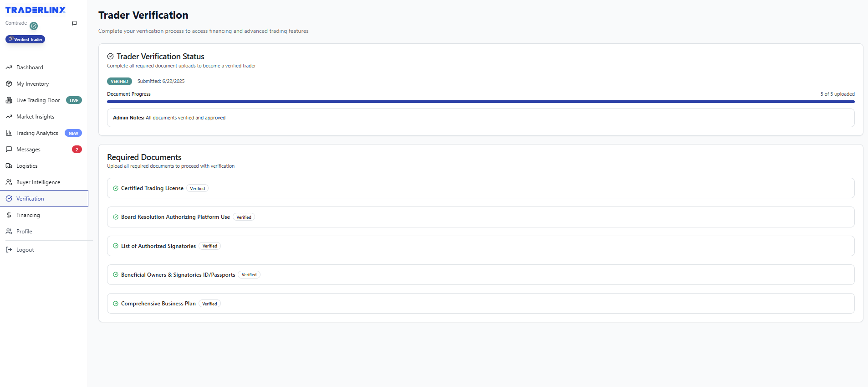The height and width of the screenshot is (387, 868).
Task: Click the Profile users icon
Action: pos(9,232)
